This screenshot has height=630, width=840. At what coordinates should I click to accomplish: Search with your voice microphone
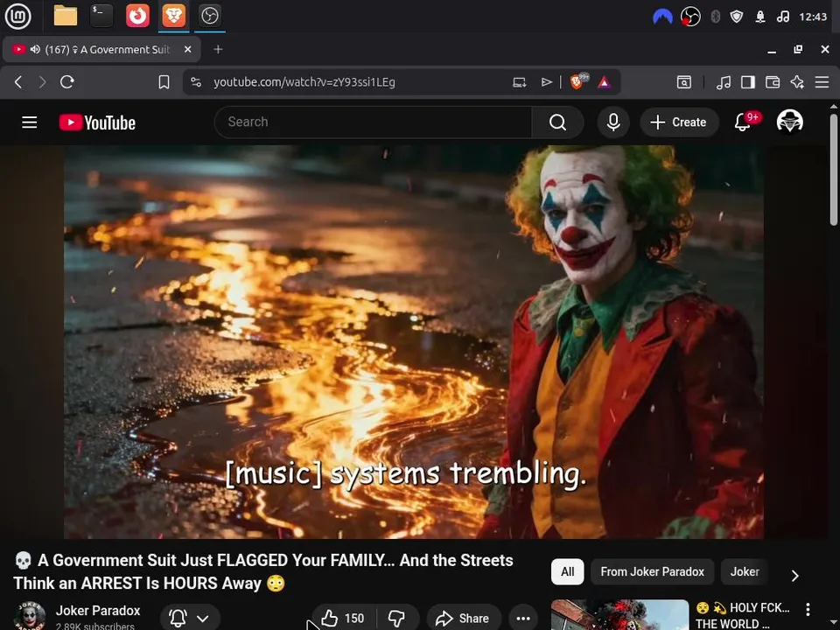613,122
